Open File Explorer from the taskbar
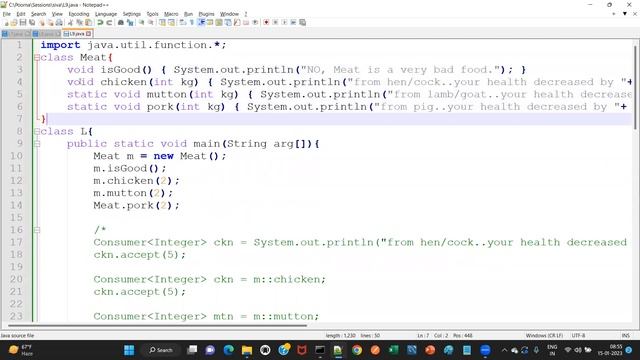 point(247,350)
